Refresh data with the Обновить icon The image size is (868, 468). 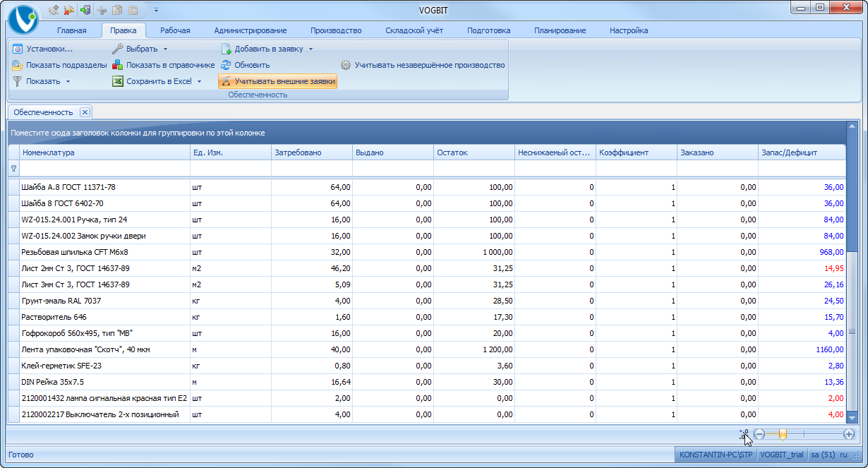[x=227, y=65]
